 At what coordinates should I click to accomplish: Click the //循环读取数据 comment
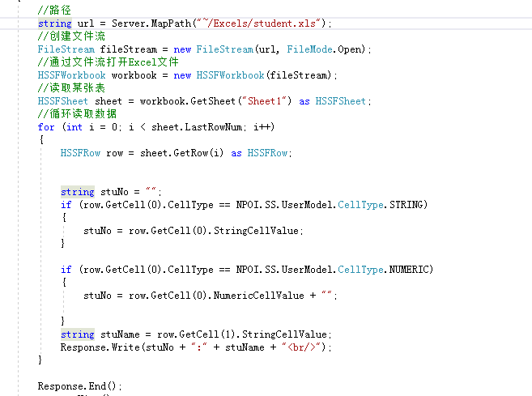click(77, 114)
